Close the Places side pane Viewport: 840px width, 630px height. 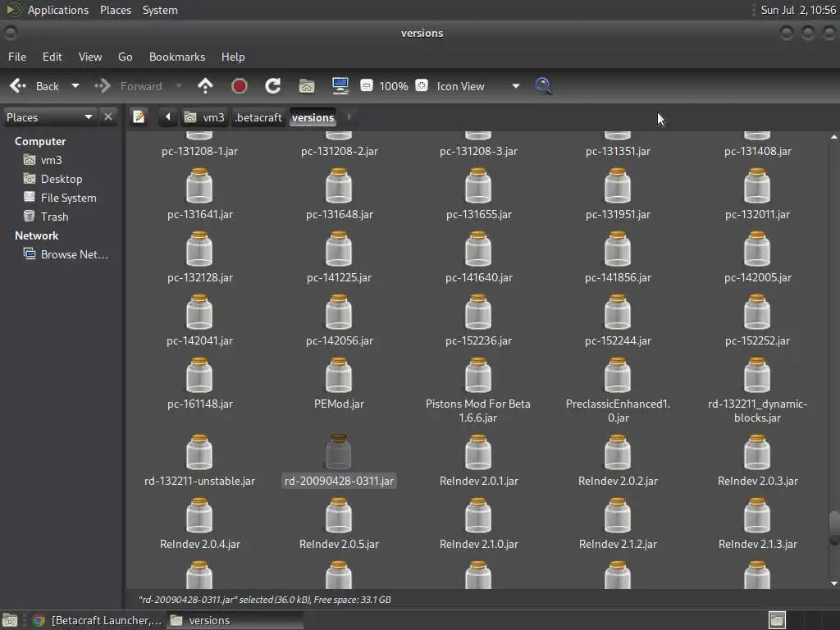[108, 116]
